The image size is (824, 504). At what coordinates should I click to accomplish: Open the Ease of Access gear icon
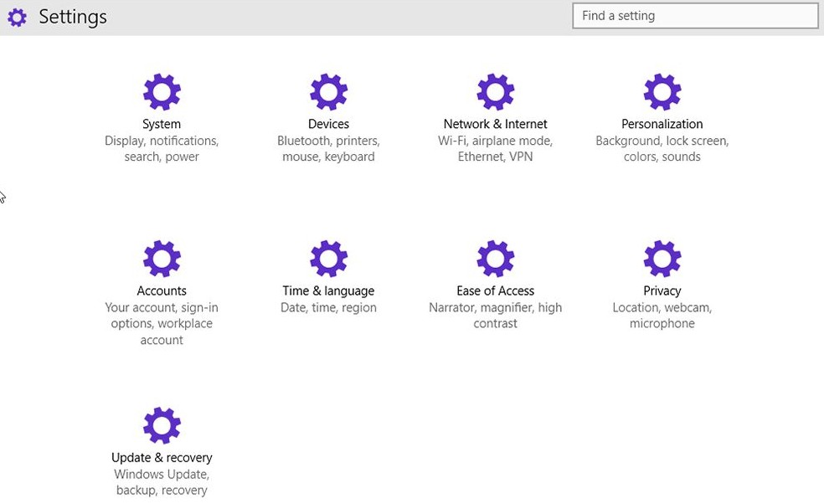[x=496, y=259]
